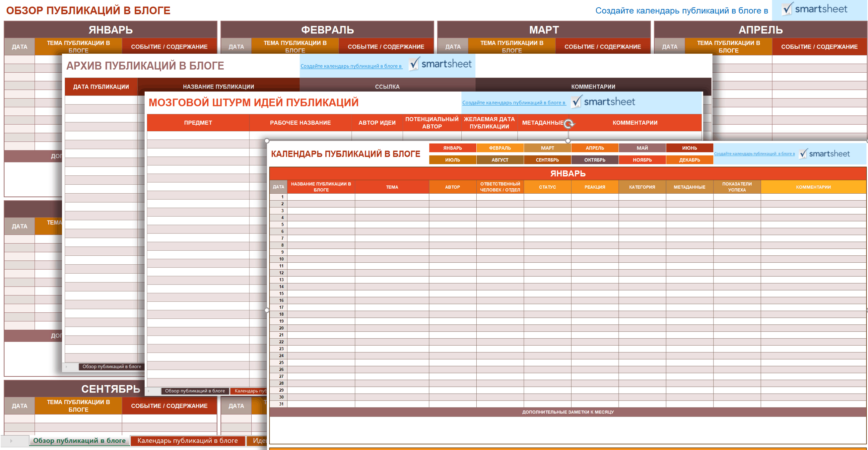Follow the archive sheet smartsheet link
Viewport: 868px width, 450px height.
(352, 66)
